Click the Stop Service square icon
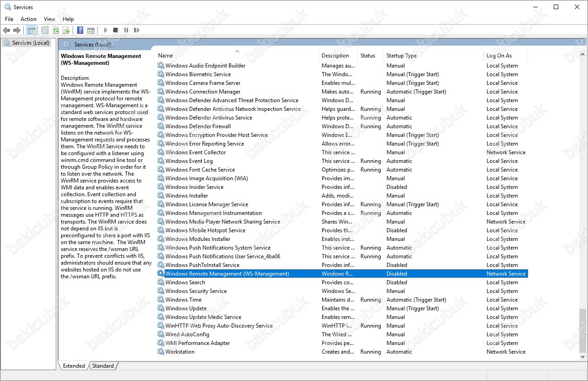 point(116,30)
